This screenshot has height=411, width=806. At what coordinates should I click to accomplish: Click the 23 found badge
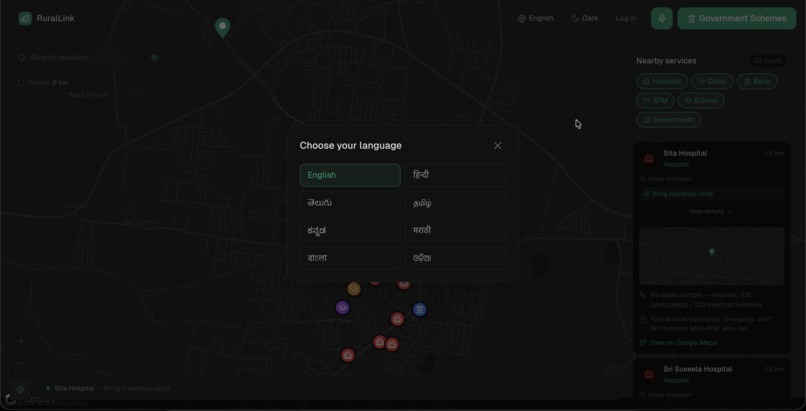[x=768, y=61]
